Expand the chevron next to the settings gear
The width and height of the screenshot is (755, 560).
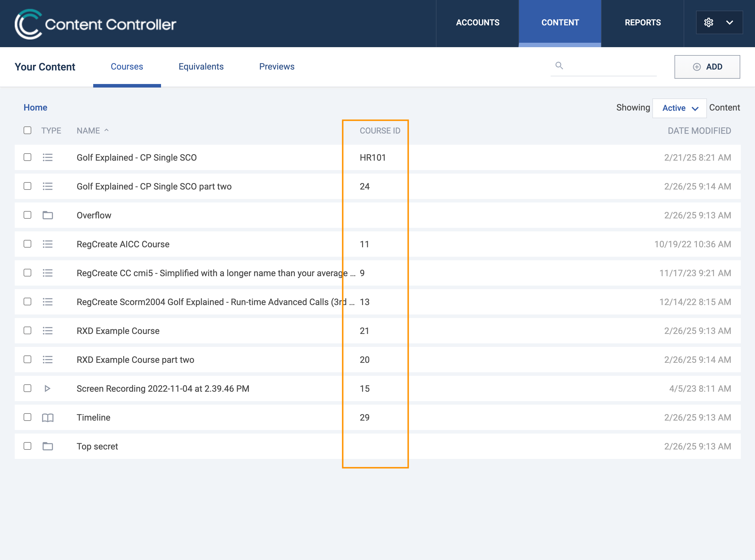click(730, 22)
